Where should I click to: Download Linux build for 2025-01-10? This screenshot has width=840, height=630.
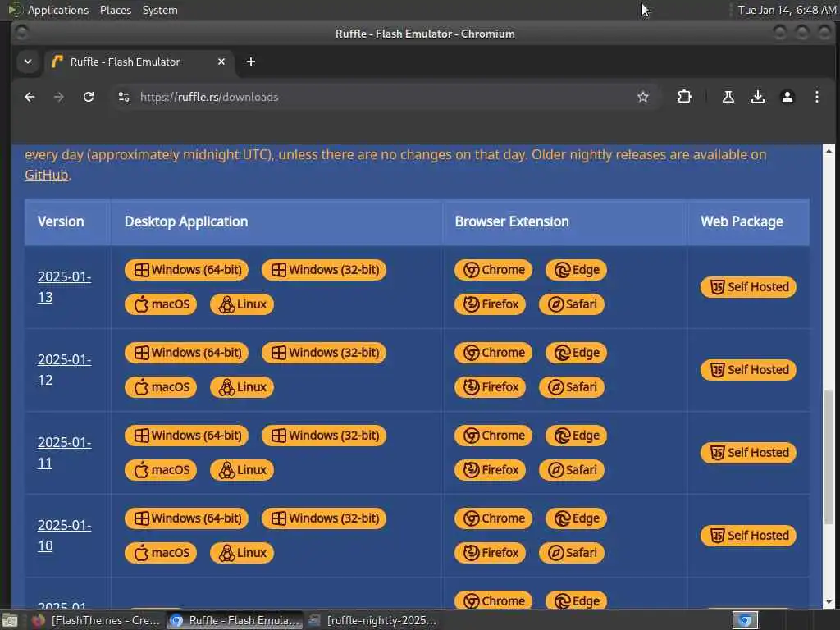242,553
